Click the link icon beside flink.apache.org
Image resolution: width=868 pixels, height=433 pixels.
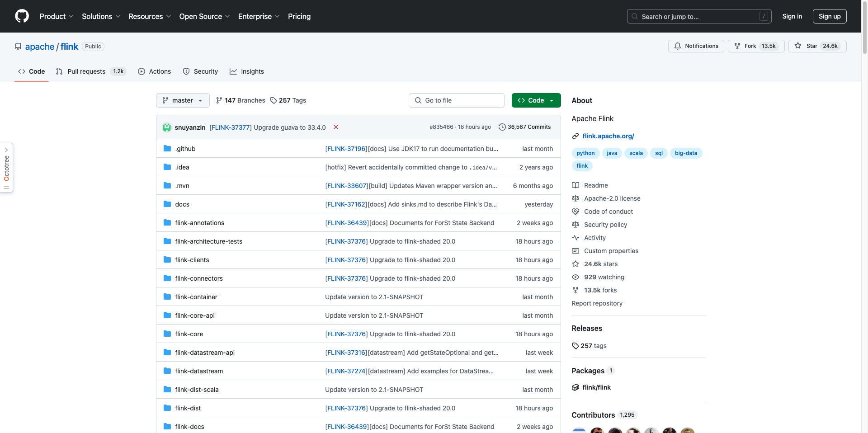(x=576, y=136)
